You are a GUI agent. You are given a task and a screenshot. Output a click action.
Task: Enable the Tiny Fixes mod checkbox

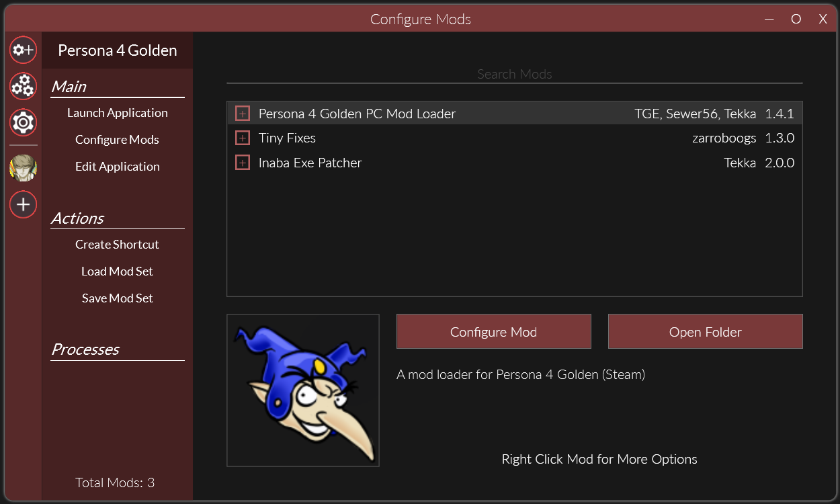click(x=243, y=138)
